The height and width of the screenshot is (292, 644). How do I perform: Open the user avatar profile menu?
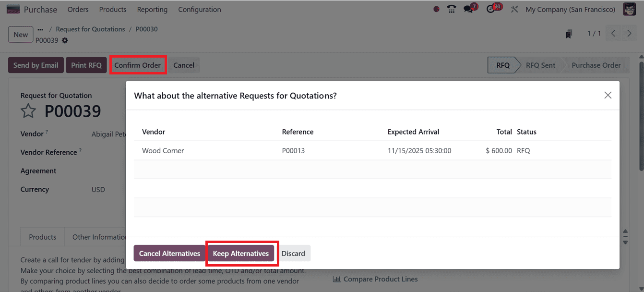(x=629, y=9)
